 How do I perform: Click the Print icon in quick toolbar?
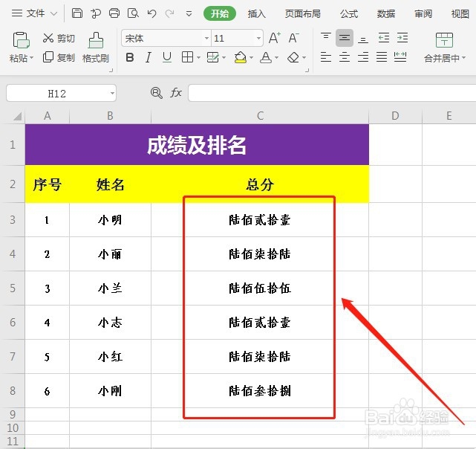point(114,13)
